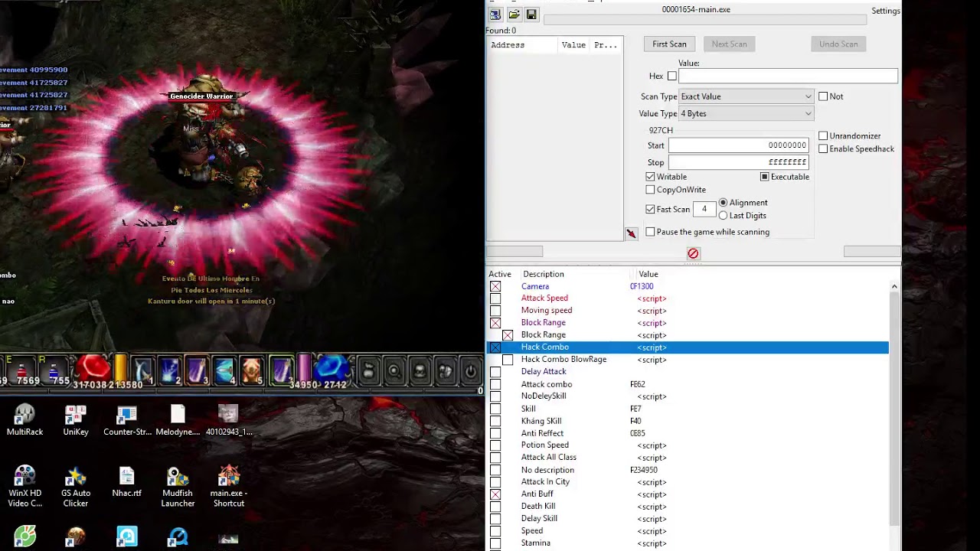Click the red arrow add-address icon

click(x=632, y=233)
